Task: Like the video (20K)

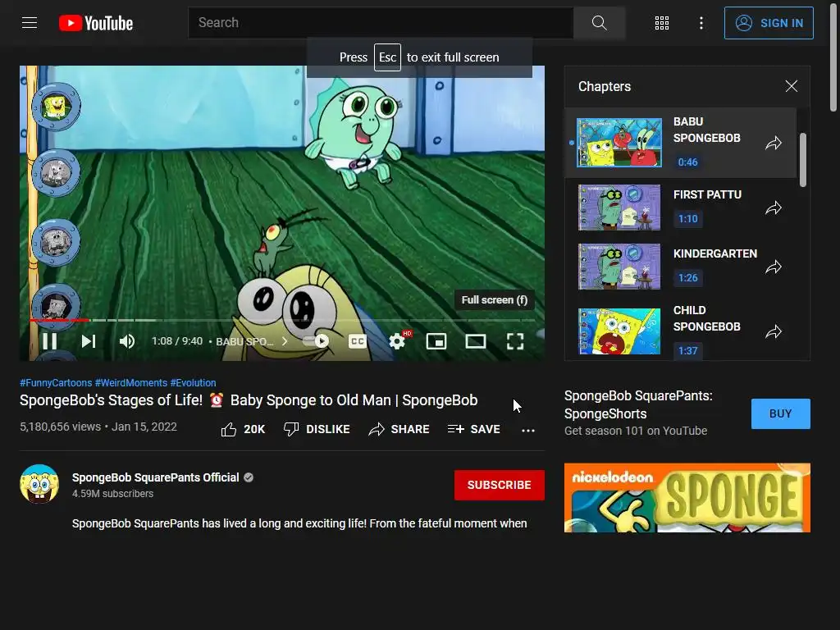Action: tap(243, 429)
